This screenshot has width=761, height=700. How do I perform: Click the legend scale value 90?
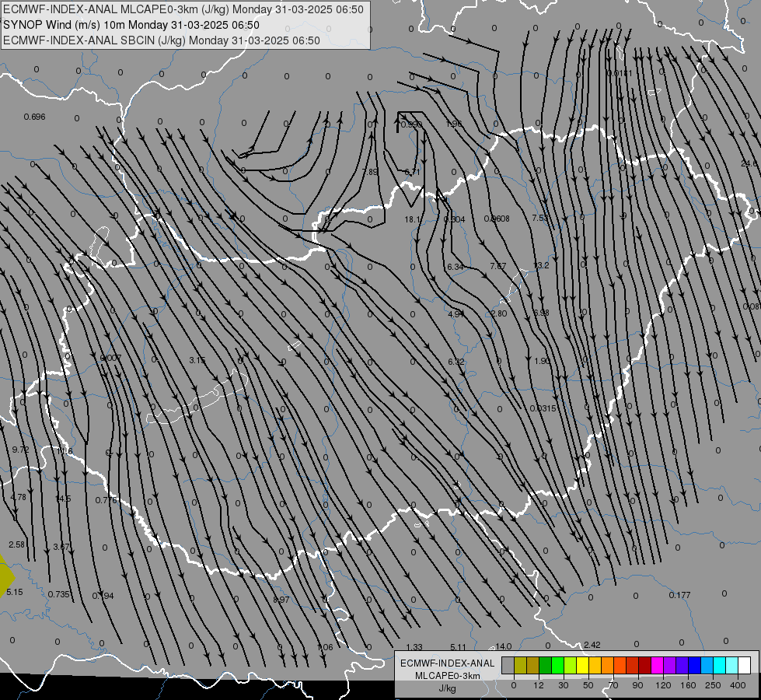(x=637, y=685)
